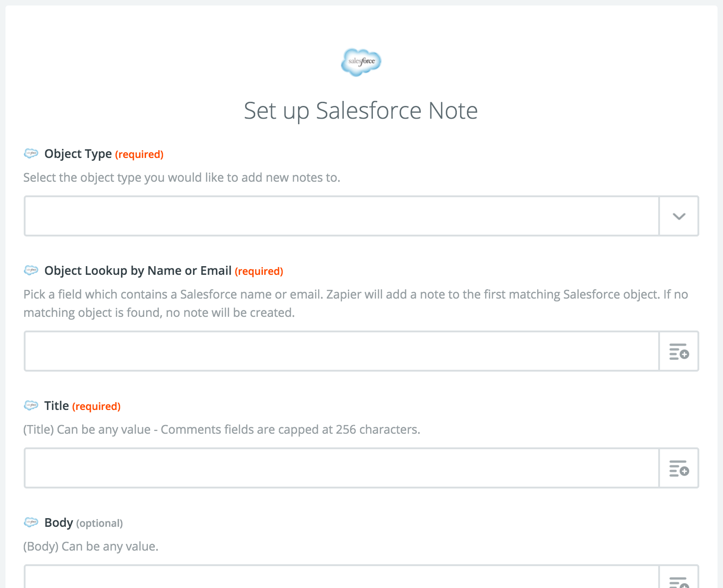Open insert-field menu for Title input
The width and height of the screenshot is (723, 588).
[x=679, y=468]
